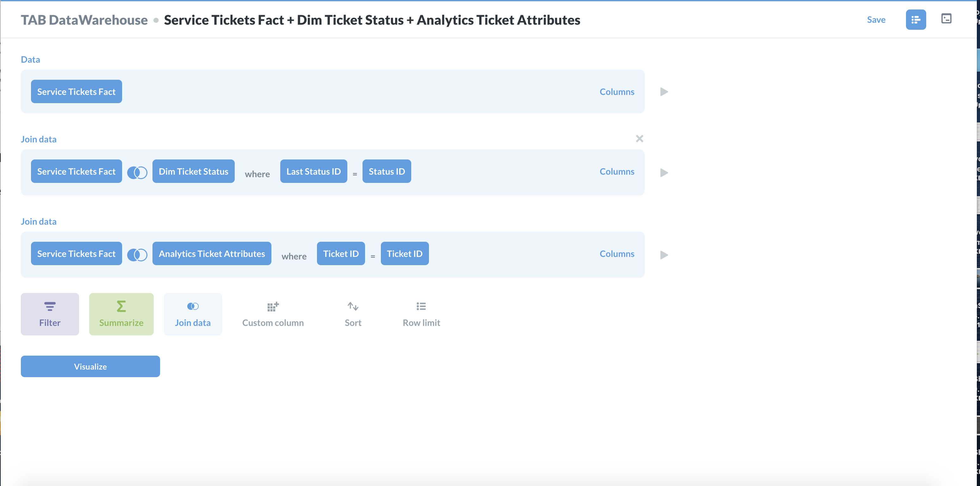Open Columns for the Dim Ticket Status join

[x=617, y=171]
